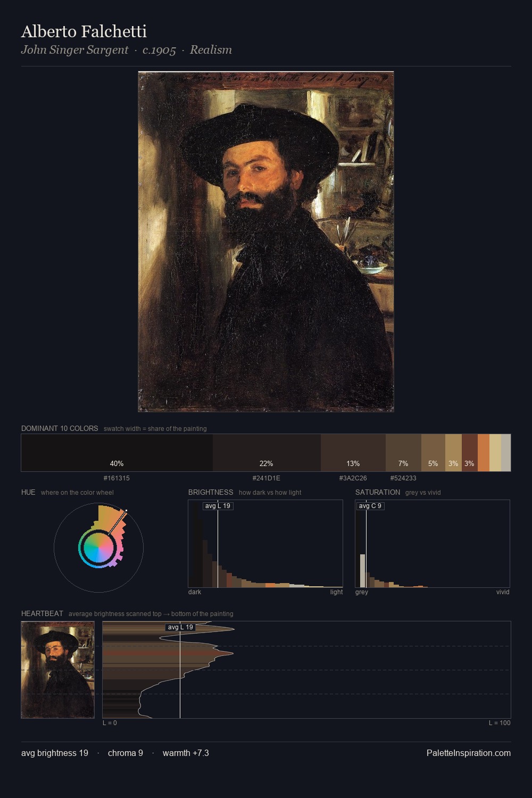Image resolution: width=532 pixels, height=798 pixels.
Task: Click the hex code '#241D1E'
Action: click(267, 478)
